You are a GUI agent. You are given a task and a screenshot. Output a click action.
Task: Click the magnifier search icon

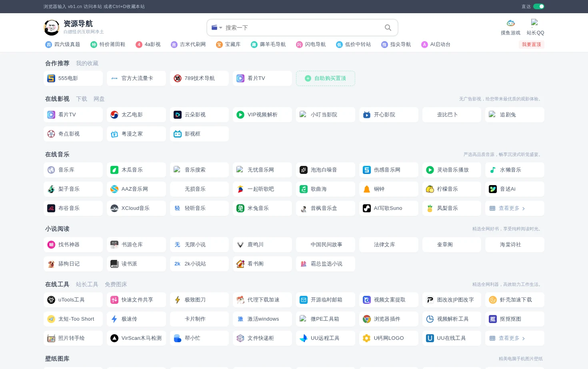point(388,28)
